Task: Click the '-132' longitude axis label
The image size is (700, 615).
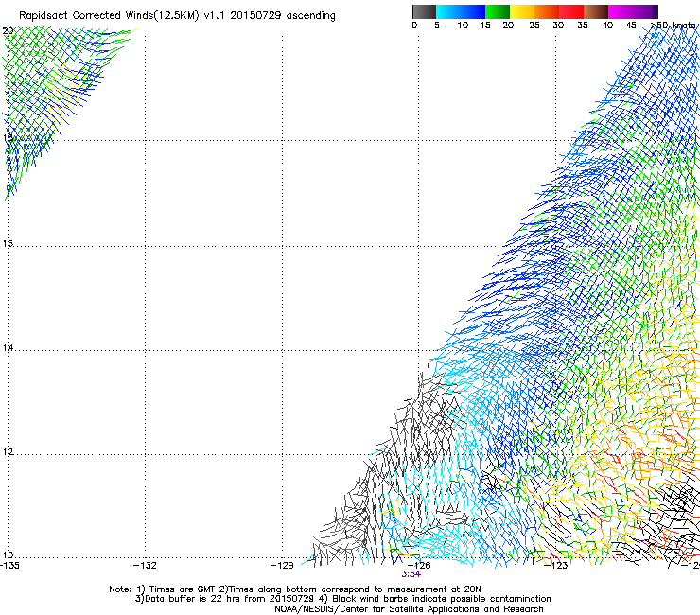Action: tap(145, 566)
